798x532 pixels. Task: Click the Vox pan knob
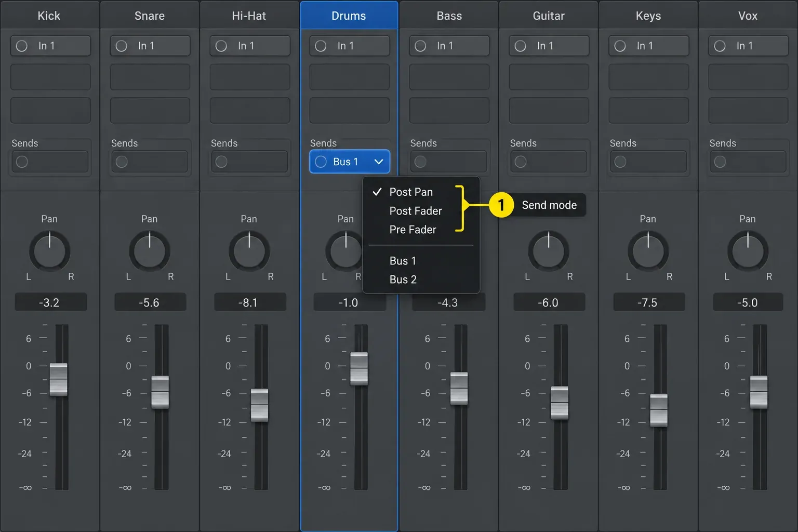pyautogui.click(x=748, y=251)
